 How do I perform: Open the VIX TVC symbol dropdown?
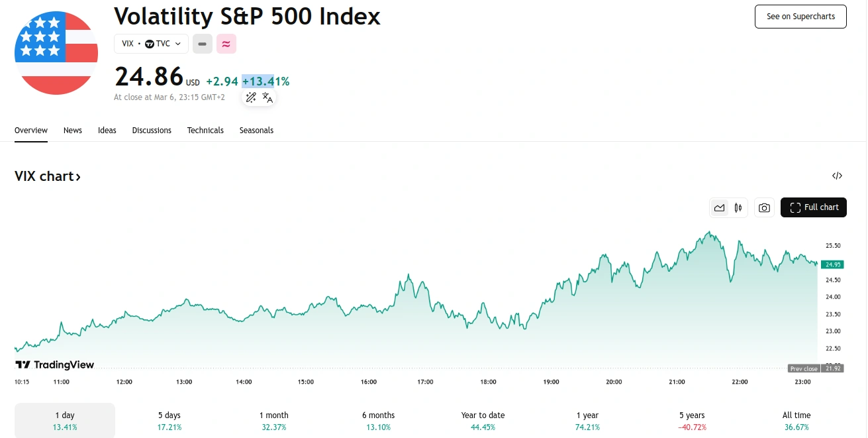pos(151,44)
